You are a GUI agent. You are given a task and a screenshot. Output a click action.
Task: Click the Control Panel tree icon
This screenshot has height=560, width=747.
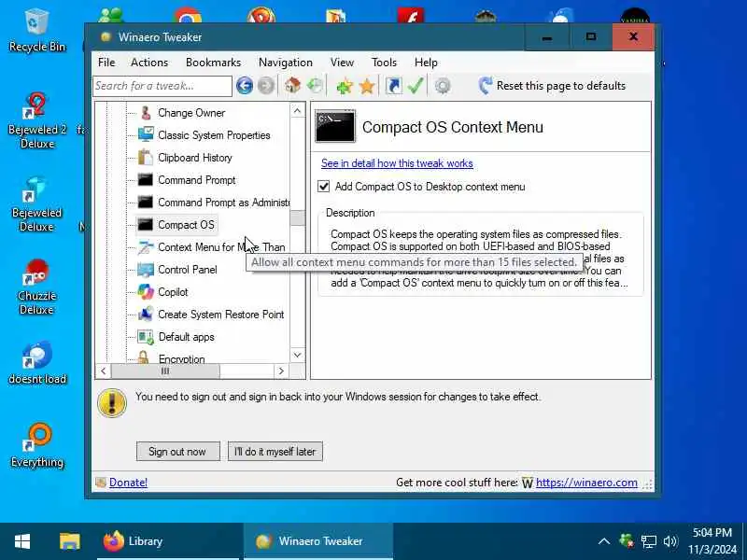point(146,270)
